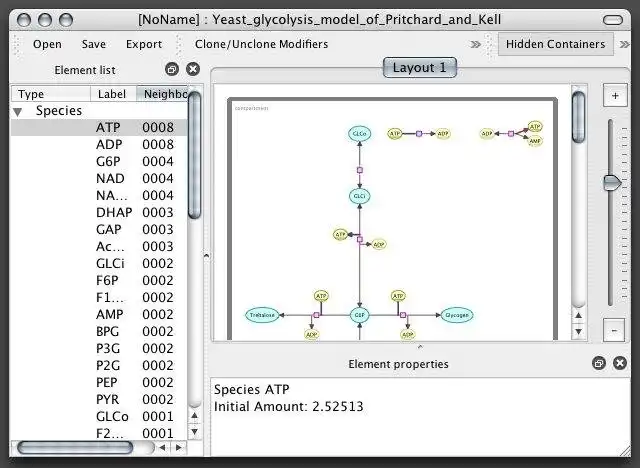This screenshot has width=640, height=468.
Task: Click the element list vertical scrollbar thumb
Action: tap(195, 155)
